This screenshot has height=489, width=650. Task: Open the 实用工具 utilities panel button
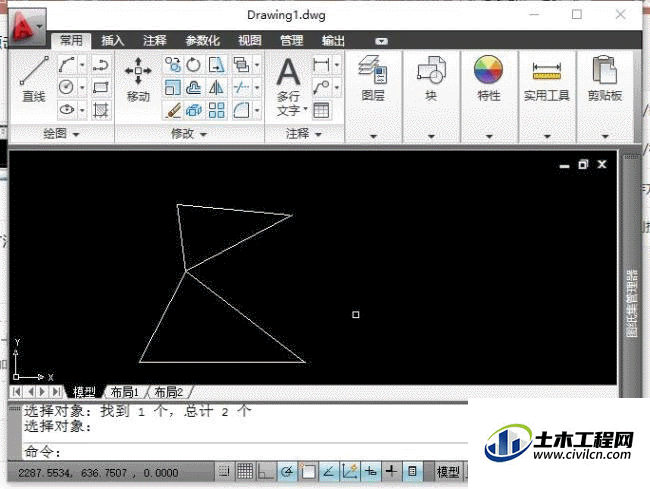pyautogui.click(x=547, y=81)
